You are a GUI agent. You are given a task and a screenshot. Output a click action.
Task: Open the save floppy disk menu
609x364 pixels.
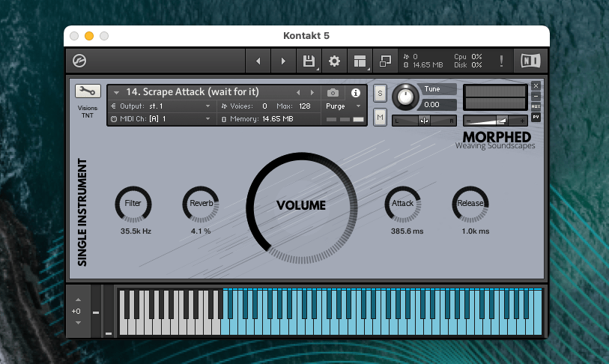tap(309, 61)
